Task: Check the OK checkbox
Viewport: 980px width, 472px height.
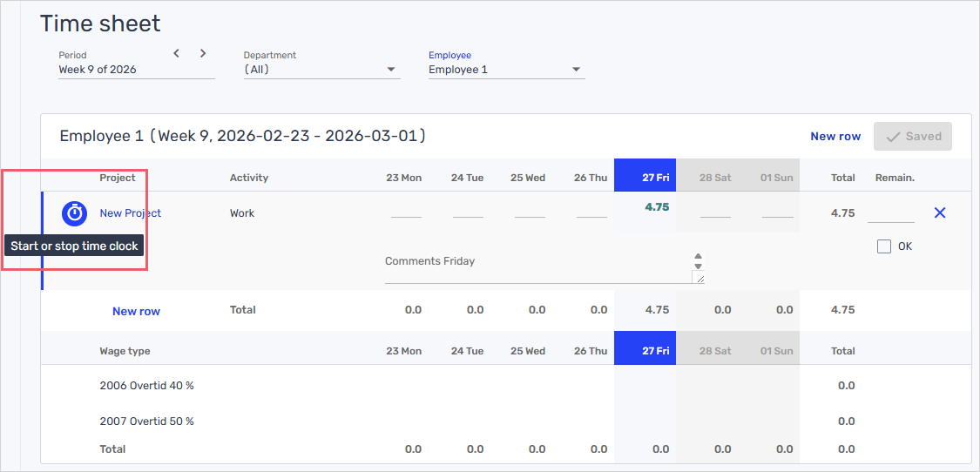Action: pyautogui.click(x=884, y=246)
